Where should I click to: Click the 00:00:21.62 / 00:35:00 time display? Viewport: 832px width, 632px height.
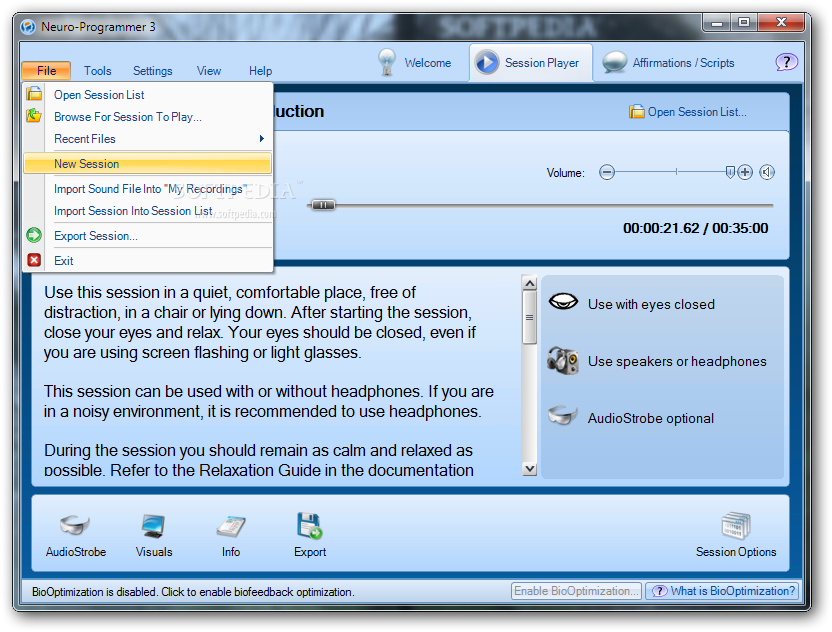click(695, 228)
